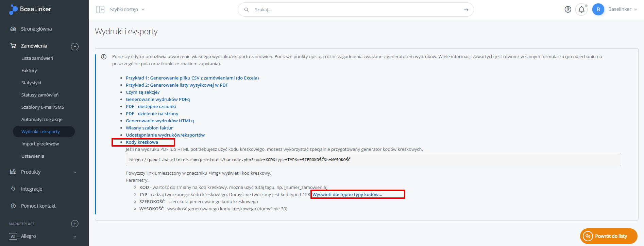Click the search magnifier icon
The width and height of the screenshot is (644, 246).
tap(247, 10)
